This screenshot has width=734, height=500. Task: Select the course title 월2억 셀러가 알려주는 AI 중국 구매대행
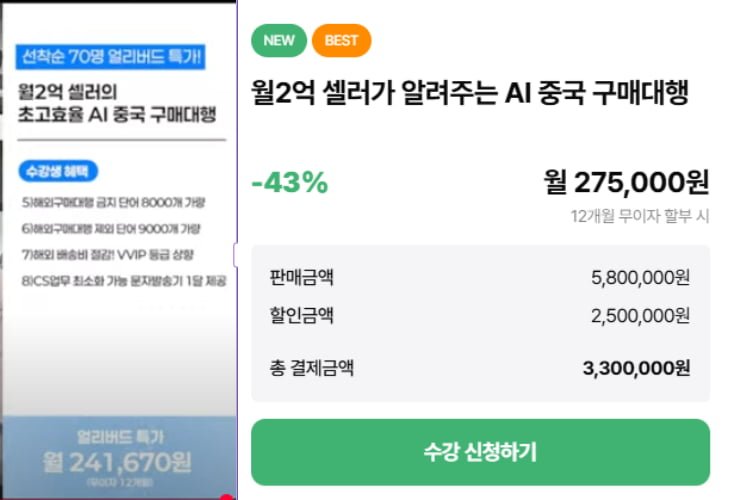(x=470, y=92)
